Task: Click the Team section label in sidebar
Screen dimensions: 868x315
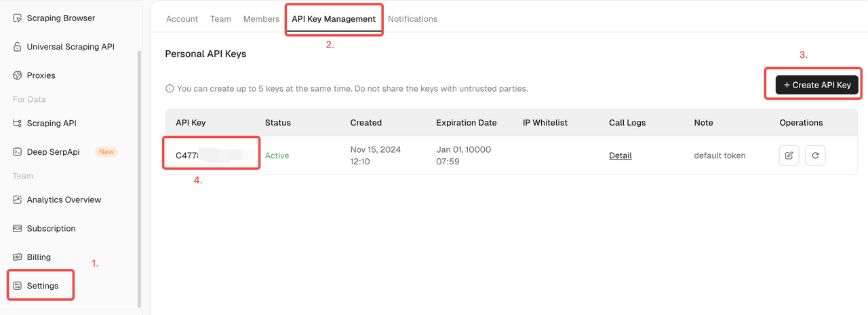Action: (x=23, y=176)
